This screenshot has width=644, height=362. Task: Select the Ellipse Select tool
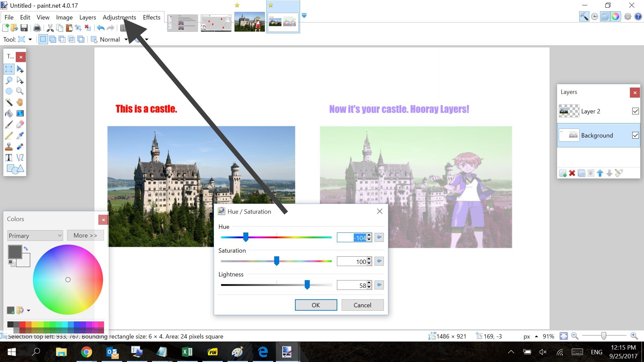coord(9,91)
